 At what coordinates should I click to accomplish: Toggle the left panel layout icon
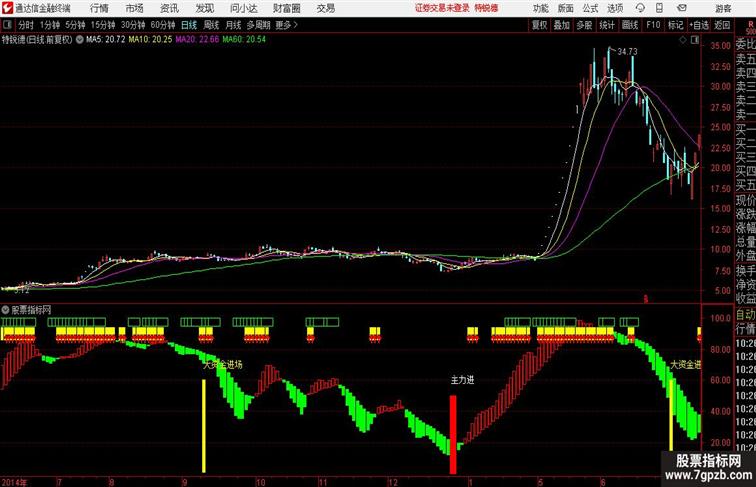pyautogui.click(x=7, y=25)
